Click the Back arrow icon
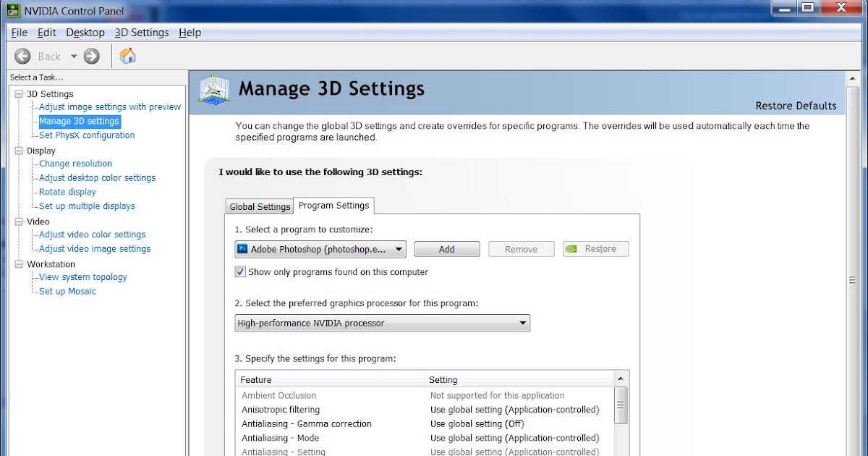The width and height of the screenshot is (868, 456). coord(22,56)
